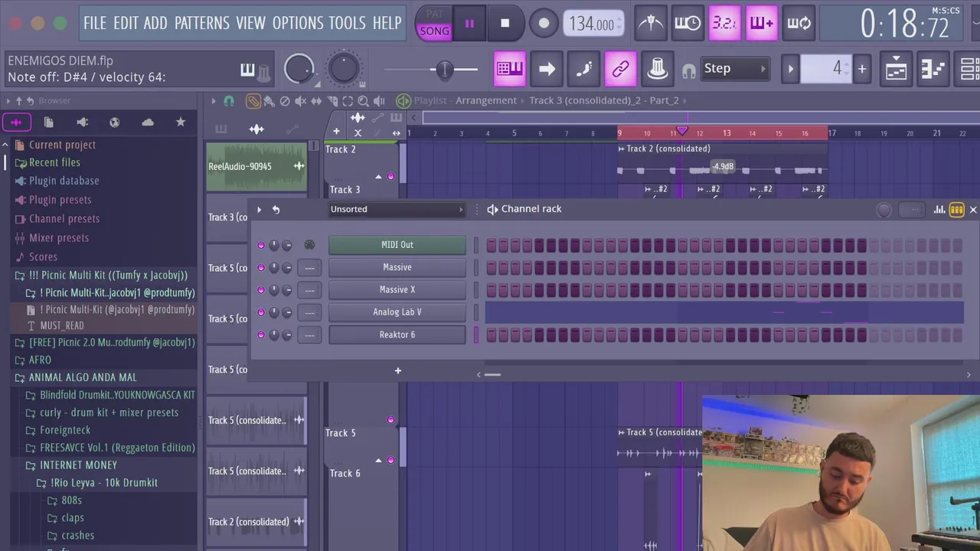The image size is (980, 551).
Task: Toggle the Playlist snap magnet icon
Action: coord(228,100)
